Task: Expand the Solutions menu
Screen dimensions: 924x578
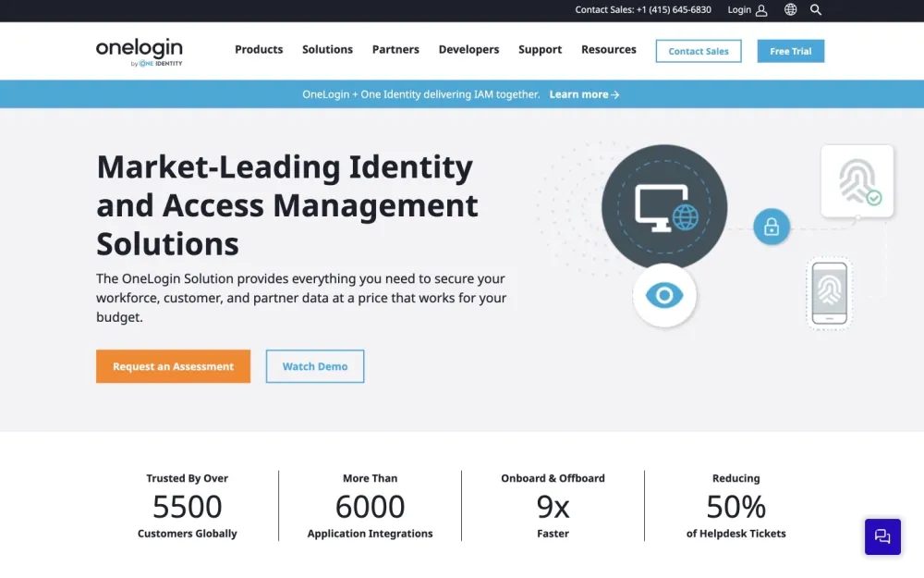Action: tap(327, 50)
